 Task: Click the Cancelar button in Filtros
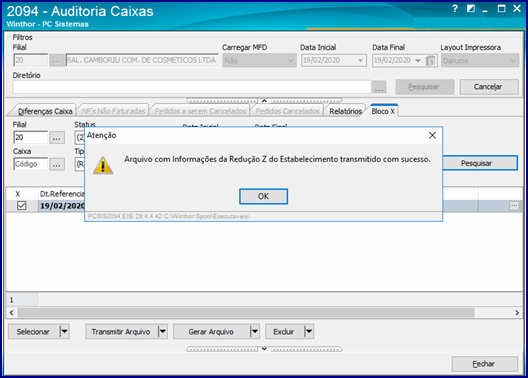(489, 87)
